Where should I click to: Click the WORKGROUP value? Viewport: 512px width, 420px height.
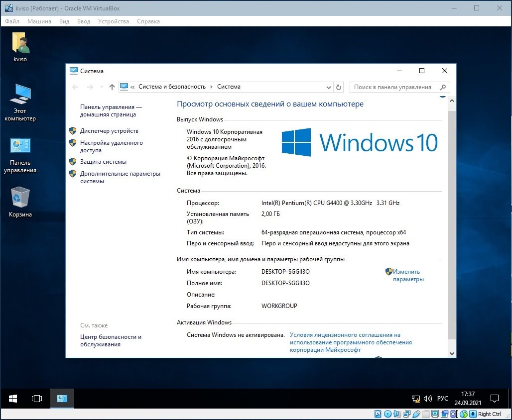click(279, 306)
